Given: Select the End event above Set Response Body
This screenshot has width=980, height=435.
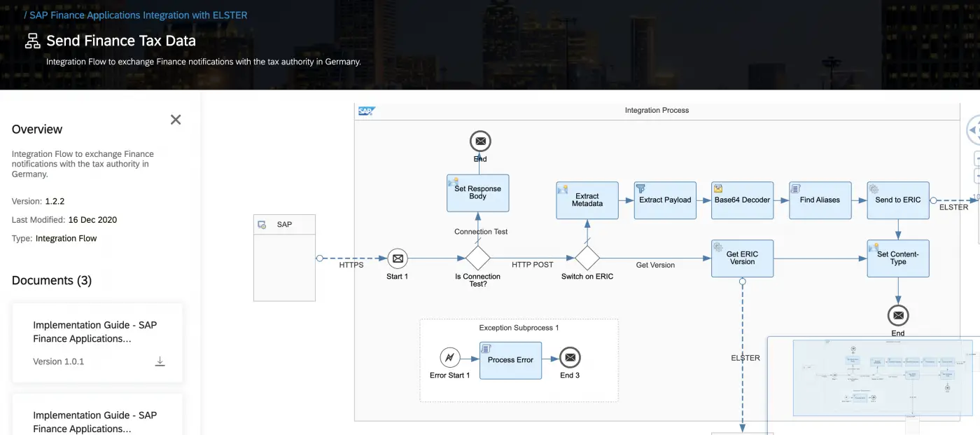Looking at the screenshot, I should [480, 141].
